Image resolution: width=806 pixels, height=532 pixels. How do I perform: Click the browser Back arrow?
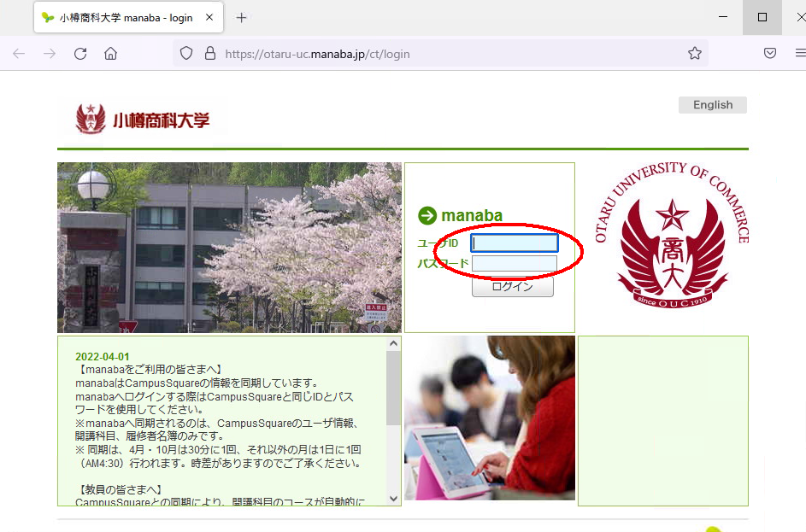(19, 54)
